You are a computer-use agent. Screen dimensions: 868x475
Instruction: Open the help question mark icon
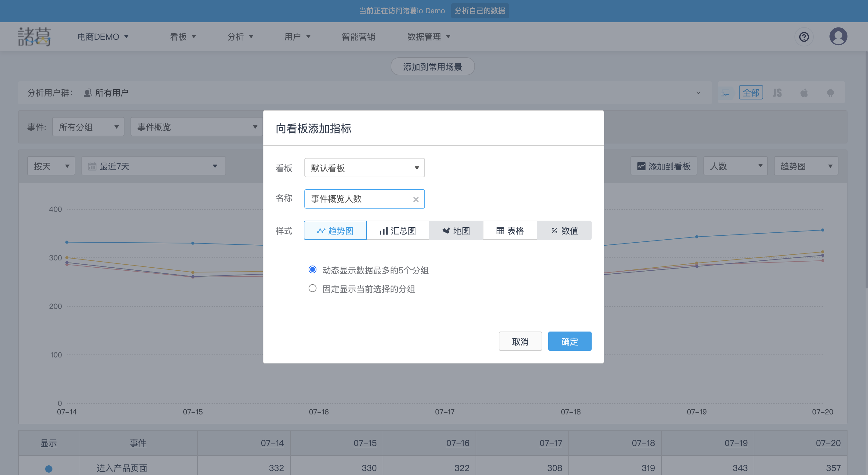(804, 37)
